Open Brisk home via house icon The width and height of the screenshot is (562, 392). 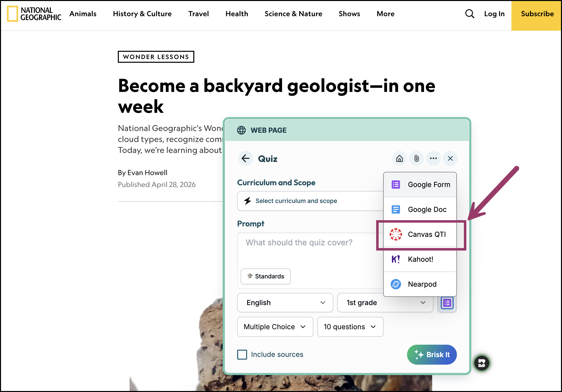(x=400, y=158)
